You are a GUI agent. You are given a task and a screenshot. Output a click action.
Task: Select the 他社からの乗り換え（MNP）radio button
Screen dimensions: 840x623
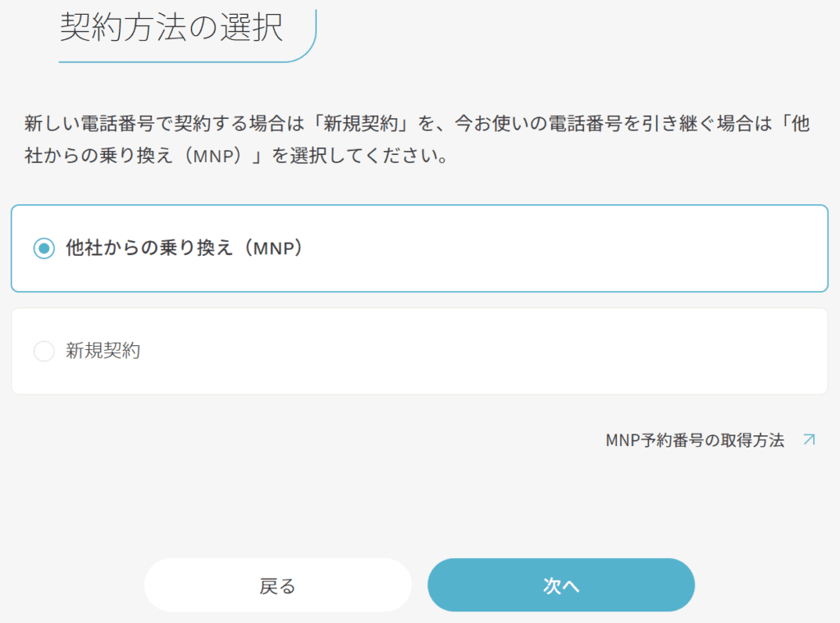coord(44,248)
